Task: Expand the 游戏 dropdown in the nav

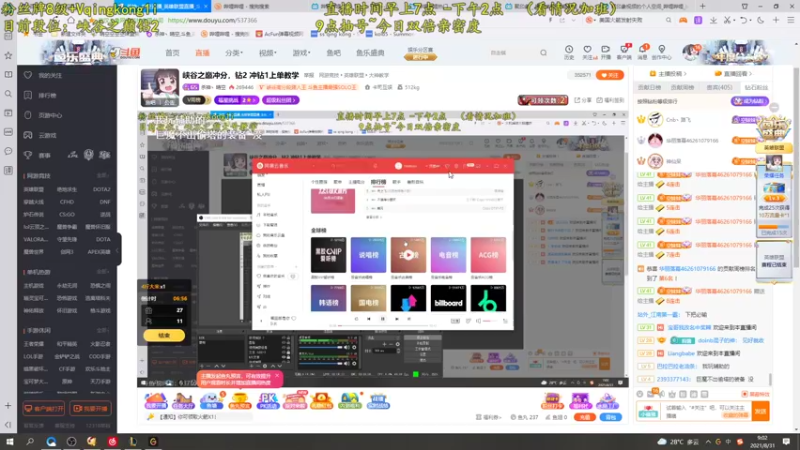Action: tap(301, 53)
